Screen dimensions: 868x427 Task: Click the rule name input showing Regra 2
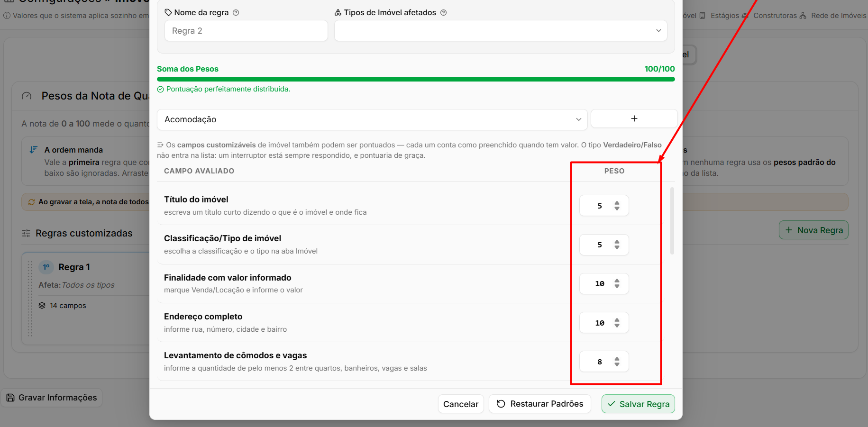coord(246,30)
